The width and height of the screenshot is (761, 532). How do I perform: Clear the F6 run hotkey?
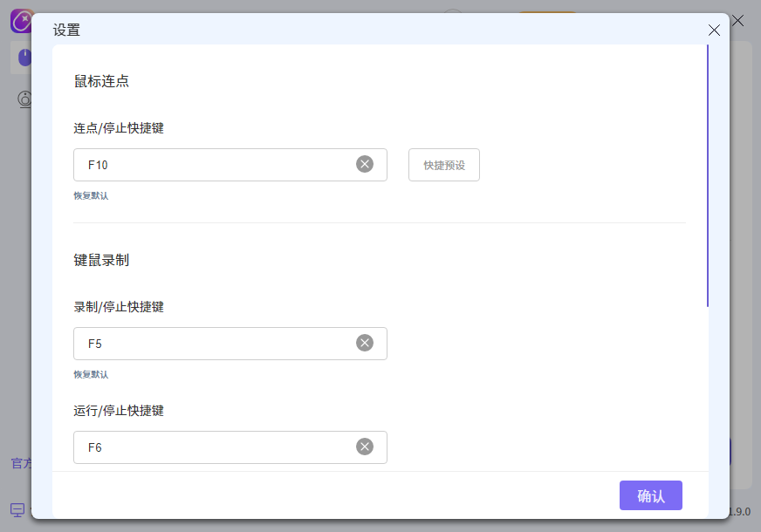pyautogui.click(x=365, y=447)
